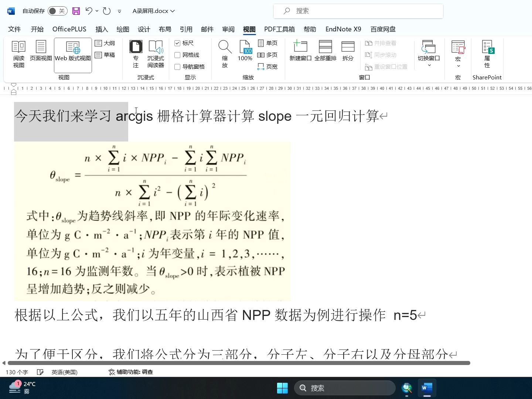Open the 布局 Layout tab
The image size is (532, 399).
165,29
